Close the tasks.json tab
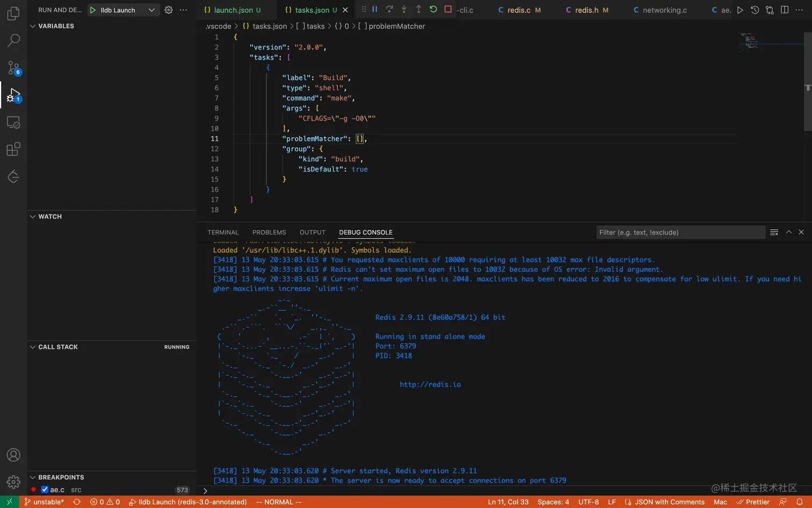 click(x=345, y=10)
